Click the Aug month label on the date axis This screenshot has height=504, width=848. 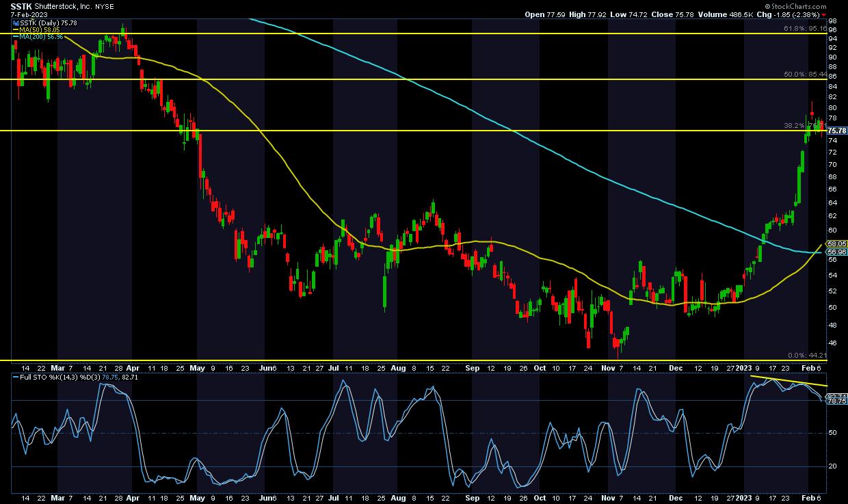[x=399, y=367]
